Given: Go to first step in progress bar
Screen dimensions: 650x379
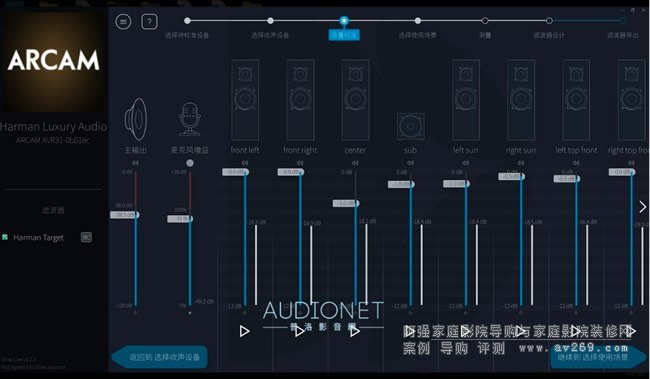Looking at the screenshot, I should 187,20.
